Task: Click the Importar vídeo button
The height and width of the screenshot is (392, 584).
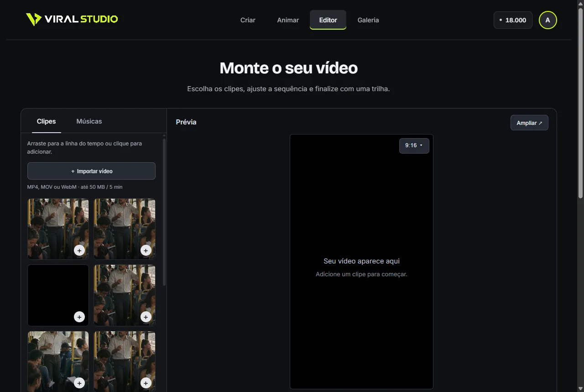Action: tap(91, 171)
